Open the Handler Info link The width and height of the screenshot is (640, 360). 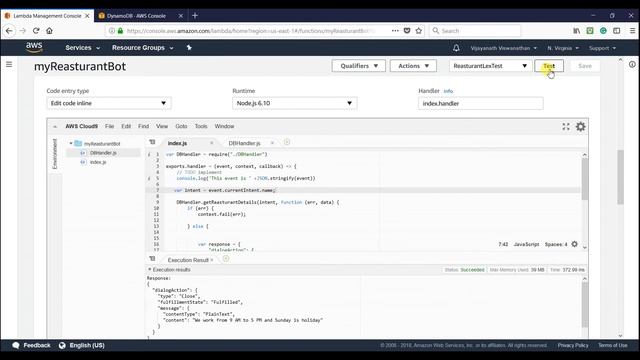coord(448,91)
